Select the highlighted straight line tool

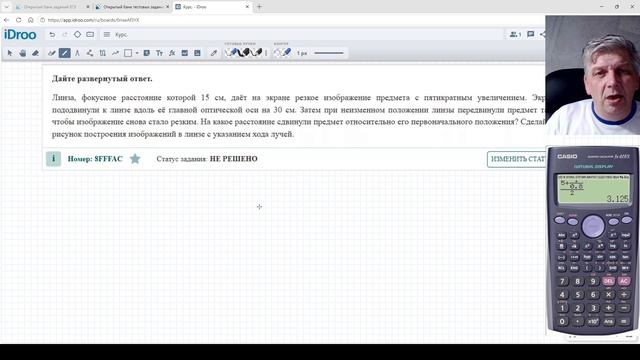click(x=64, y=53)
